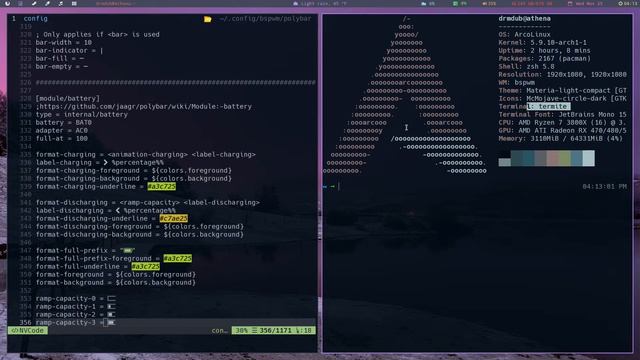The width and height of the screenshot is (640, 360).
Task: Click the battery glyph in format-full-prefix value
Action: click(128, 251)
